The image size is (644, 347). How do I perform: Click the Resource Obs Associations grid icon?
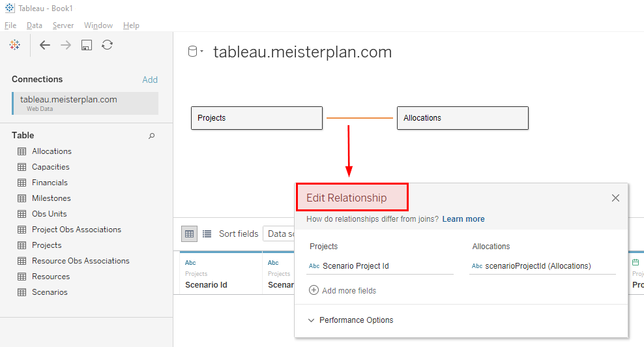pyautogui.click(x=22, y=261)
